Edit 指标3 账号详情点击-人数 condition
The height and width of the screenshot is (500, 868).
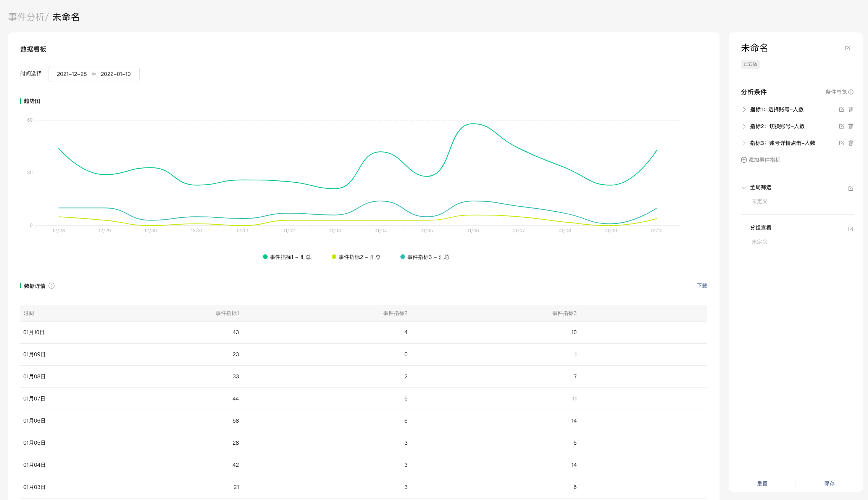point(841,143)
